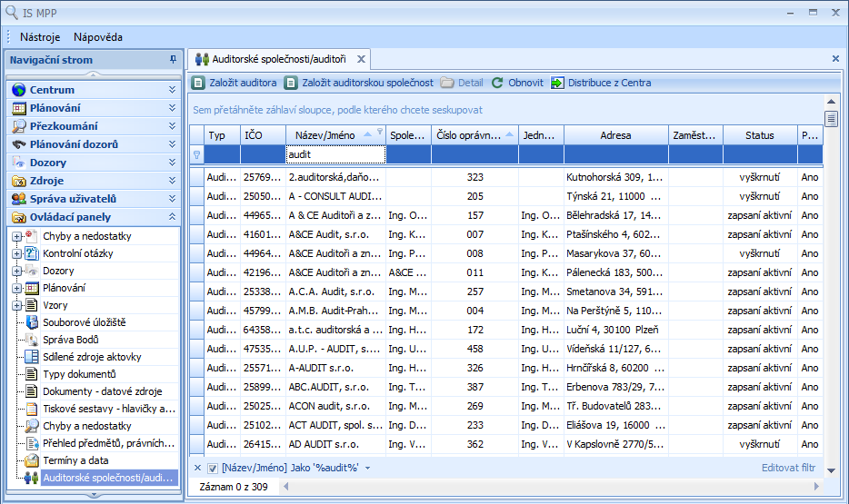
Task: Click the horizontal scrollbar right arrow
Action: (x=817, y=487)
